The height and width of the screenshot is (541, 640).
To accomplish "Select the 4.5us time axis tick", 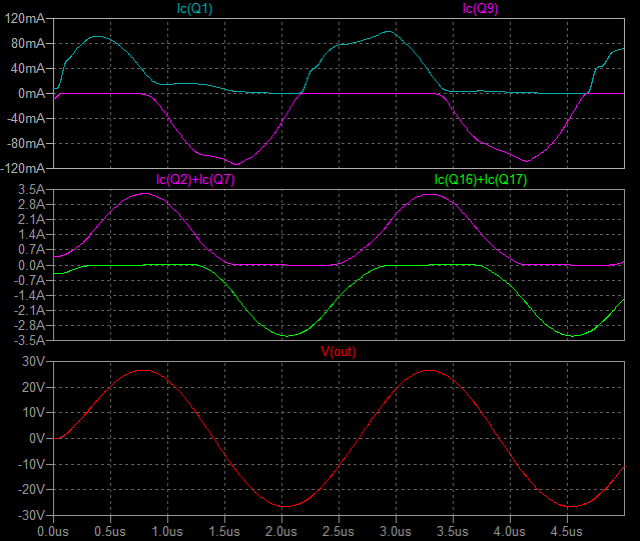I will pos(568,530).
